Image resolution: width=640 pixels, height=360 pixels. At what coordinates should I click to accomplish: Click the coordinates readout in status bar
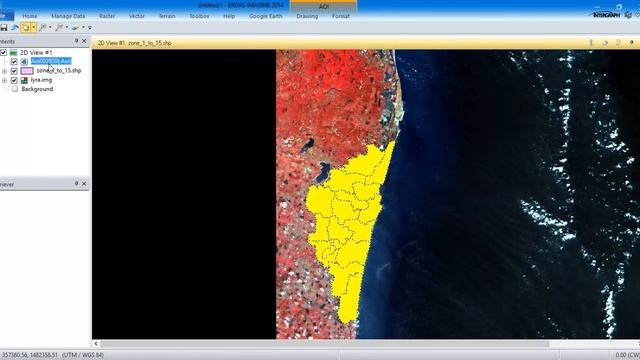pyautogui.click(x=29, y=355)
